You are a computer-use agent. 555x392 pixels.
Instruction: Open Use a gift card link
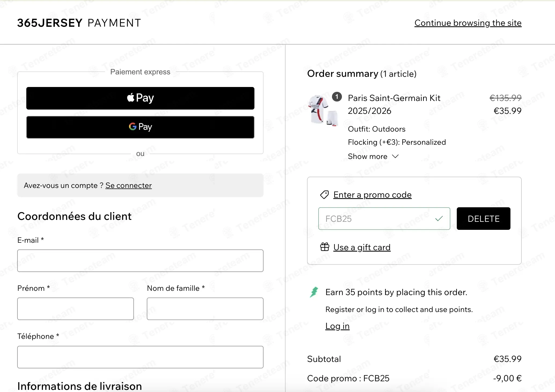pos(362,247)
